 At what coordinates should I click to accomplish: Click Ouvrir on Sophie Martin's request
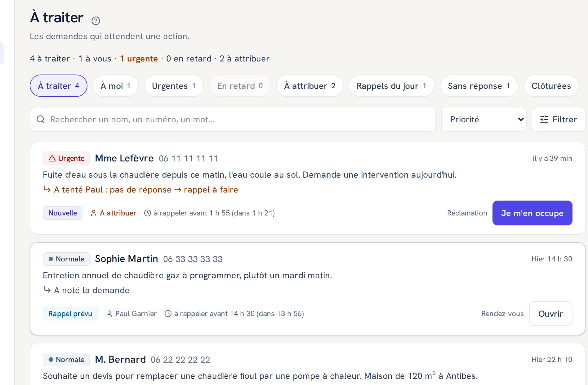tap(550, 314)
